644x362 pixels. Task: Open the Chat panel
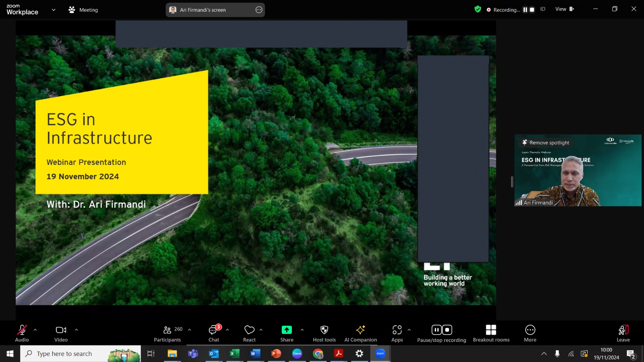pos(214,333)
